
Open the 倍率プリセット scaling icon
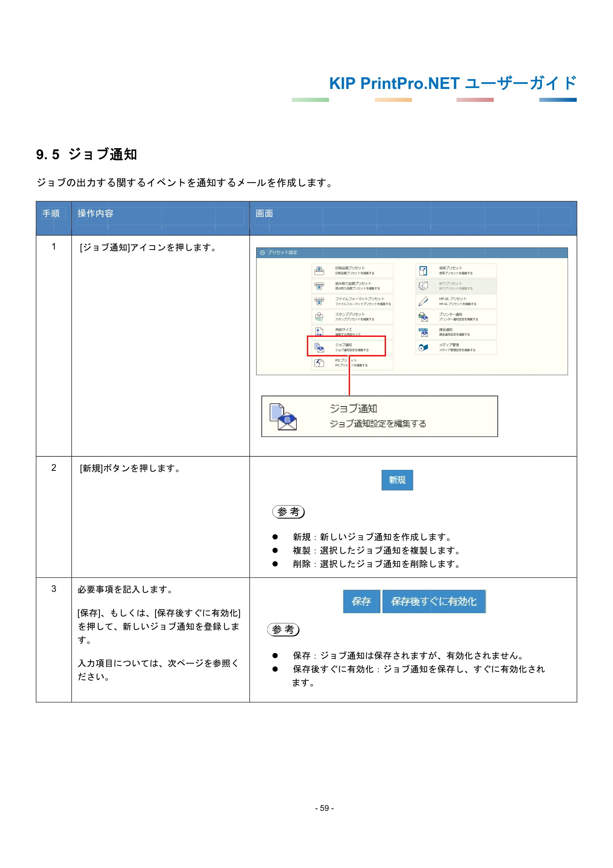423,271
